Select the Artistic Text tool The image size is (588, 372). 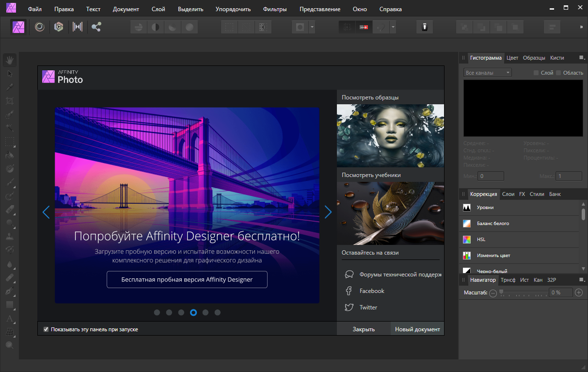(x=10, y=319)
